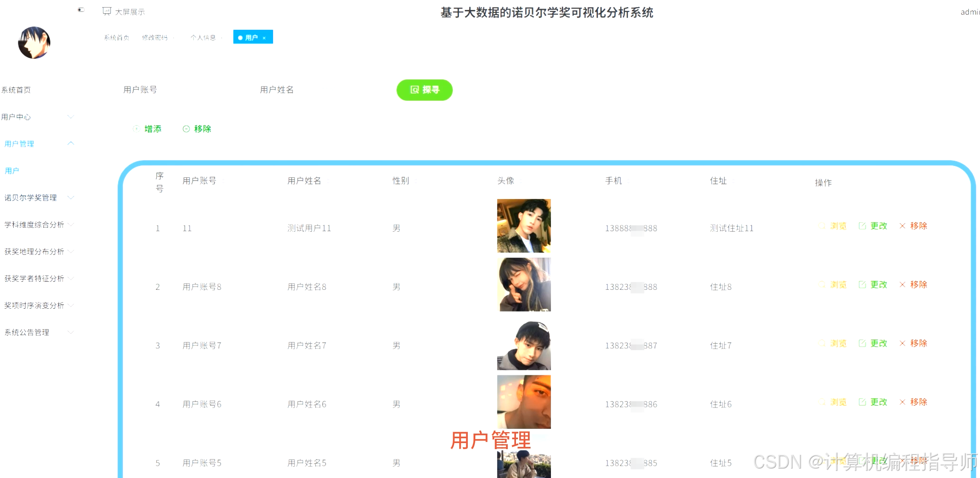980x478 pixels.
Task: Click 更改 edit for 用户姓名7 row
Action: (x=873, y=343)
